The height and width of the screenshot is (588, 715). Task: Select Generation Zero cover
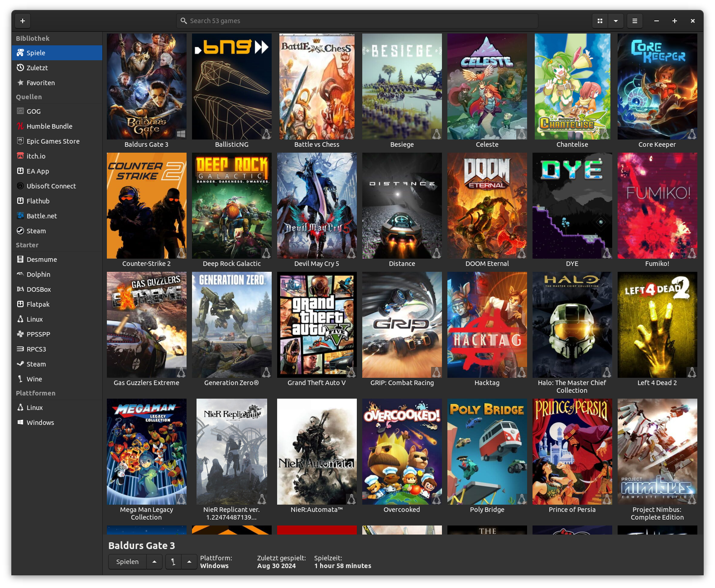point(232,325)
